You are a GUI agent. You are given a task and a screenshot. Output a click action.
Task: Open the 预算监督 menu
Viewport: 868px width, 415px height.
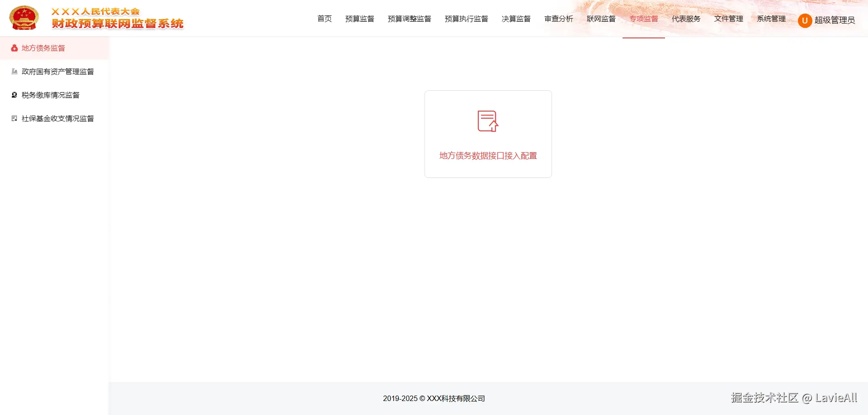(359, 19)
